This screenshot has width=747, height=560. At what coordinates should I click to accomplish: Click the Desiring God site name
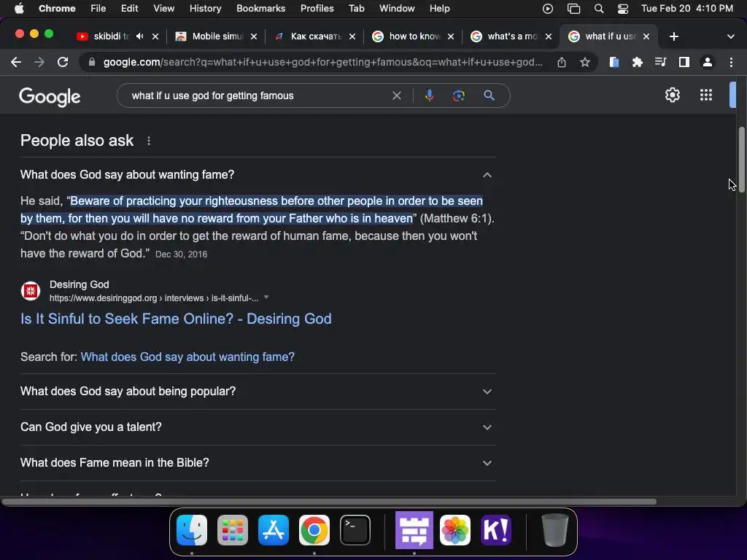[79, 284]
